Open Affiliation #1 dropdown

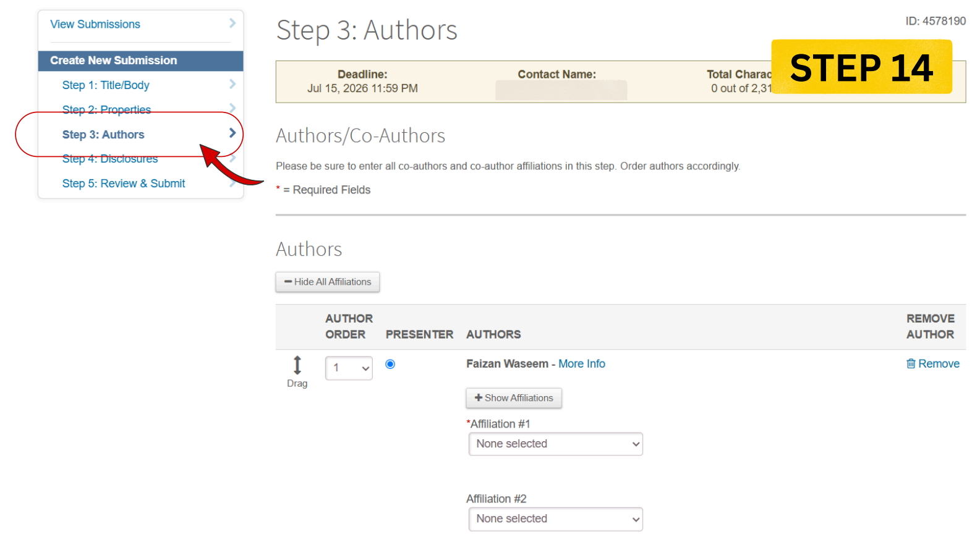pyautogui.click(x=556, y=444)
